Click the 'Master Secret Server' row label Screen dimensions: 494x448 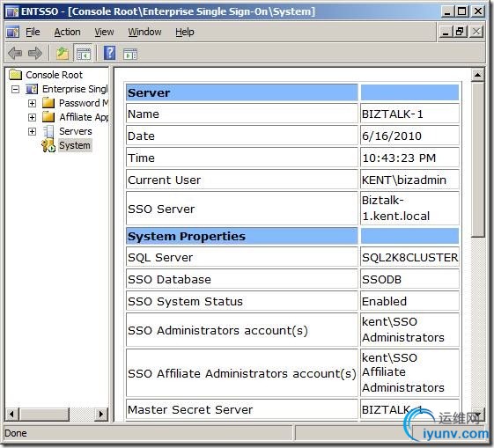190,409
